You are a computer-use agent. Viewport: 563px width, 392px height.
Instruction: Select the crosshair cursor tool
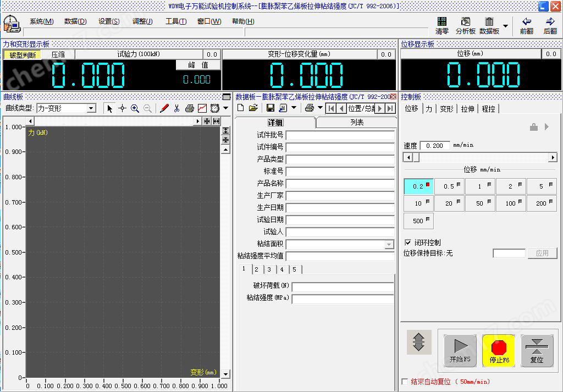[123, 108]
